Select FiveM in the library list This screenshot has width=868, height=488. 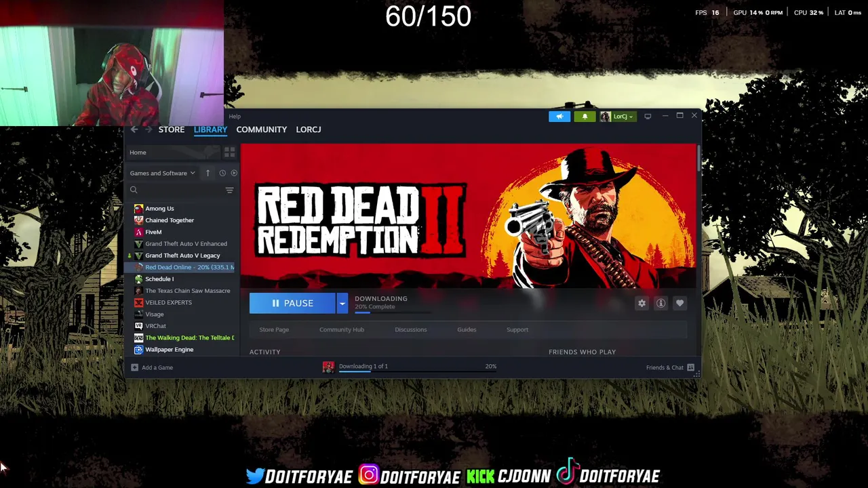pos(153,232)
